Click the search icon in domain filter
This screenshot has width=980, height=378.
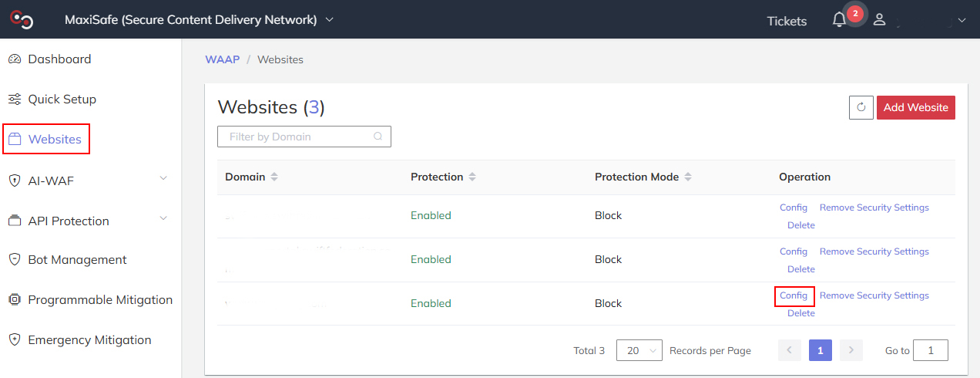(x=378, y=137)
